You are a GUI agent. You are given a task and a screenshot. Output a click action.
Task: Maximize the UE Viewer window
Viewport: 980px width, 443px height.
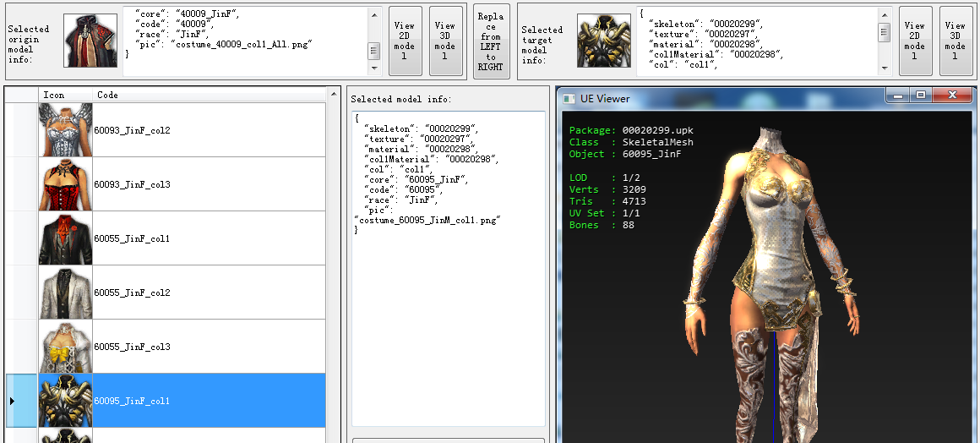921,95
